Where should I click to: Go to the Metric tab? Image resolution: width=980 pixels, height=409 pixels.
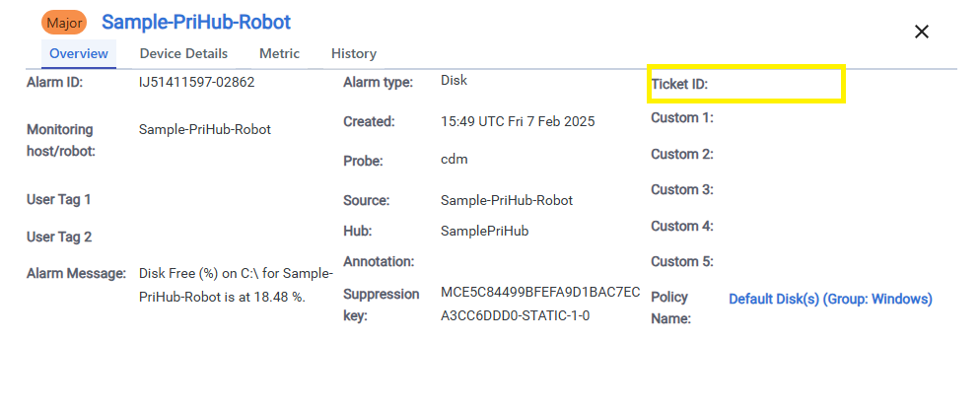(x=279, y=53)
